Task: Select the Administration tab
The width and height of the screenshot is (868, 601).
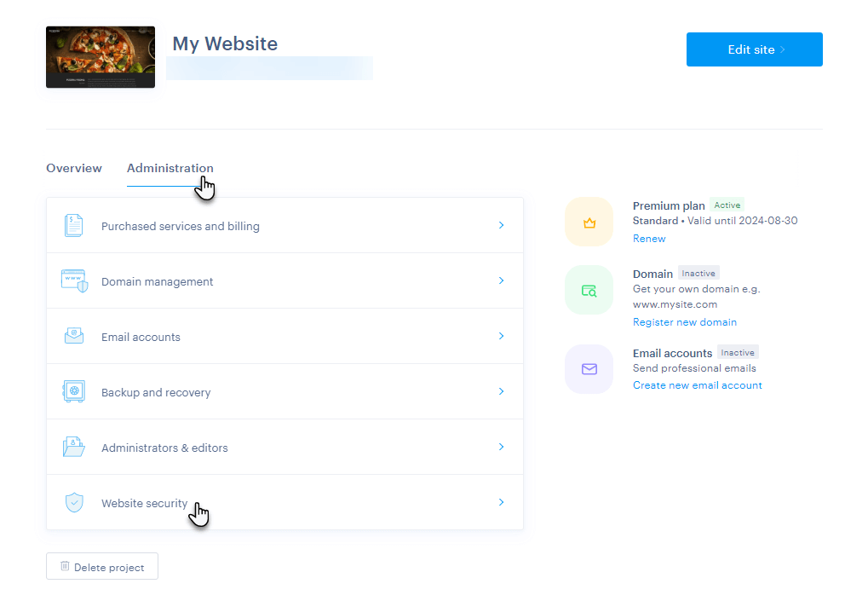Action: 170,168
